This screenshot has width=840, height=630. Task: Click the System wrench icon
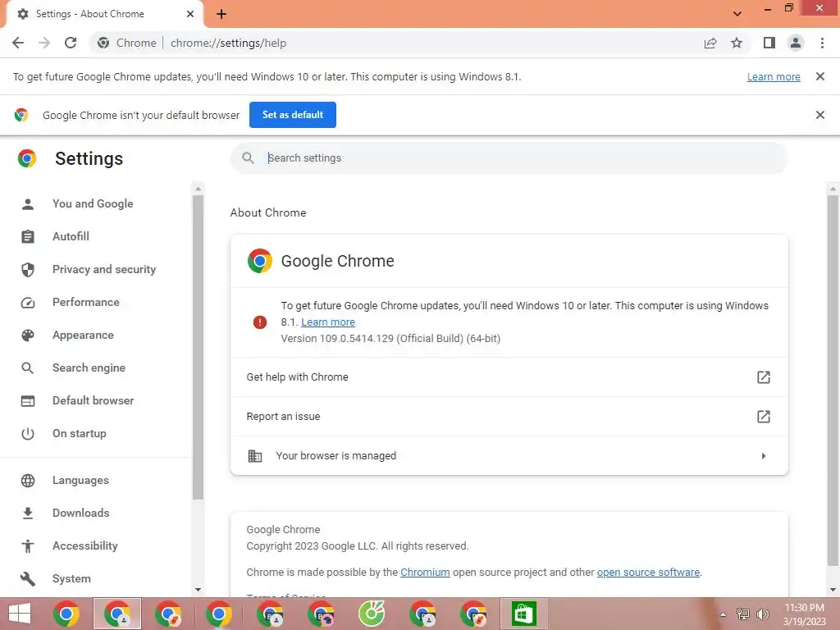tap(28, 578)
